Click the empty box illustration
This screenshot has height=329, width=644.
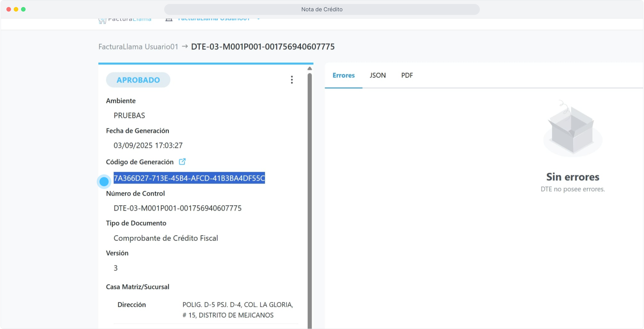tap(572, 129)
